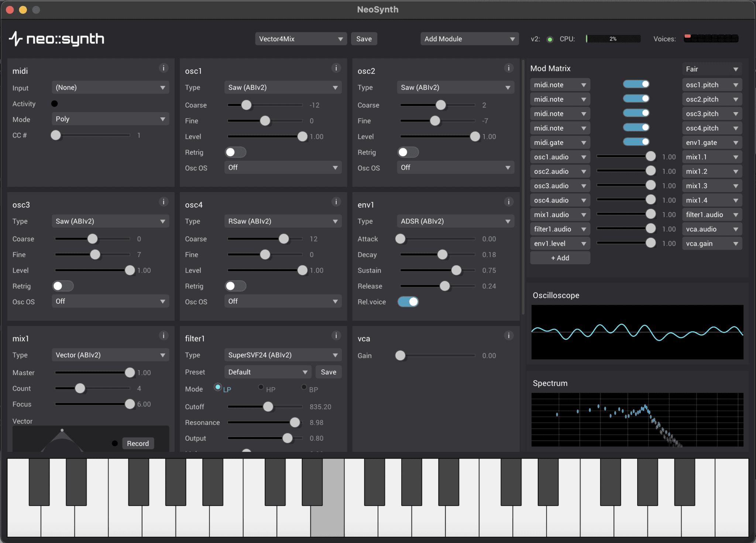
Task: Adjust the osc4.audio amount slider
Action: coord(626,200)
